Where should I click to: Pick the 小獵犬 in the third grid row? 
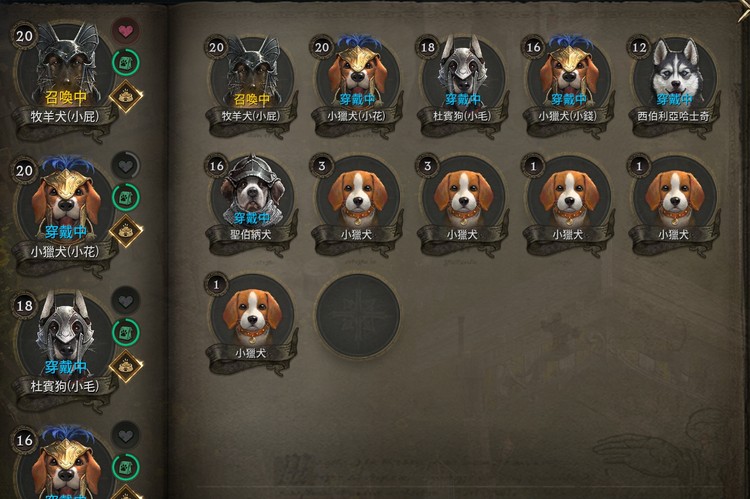[252, 321]
